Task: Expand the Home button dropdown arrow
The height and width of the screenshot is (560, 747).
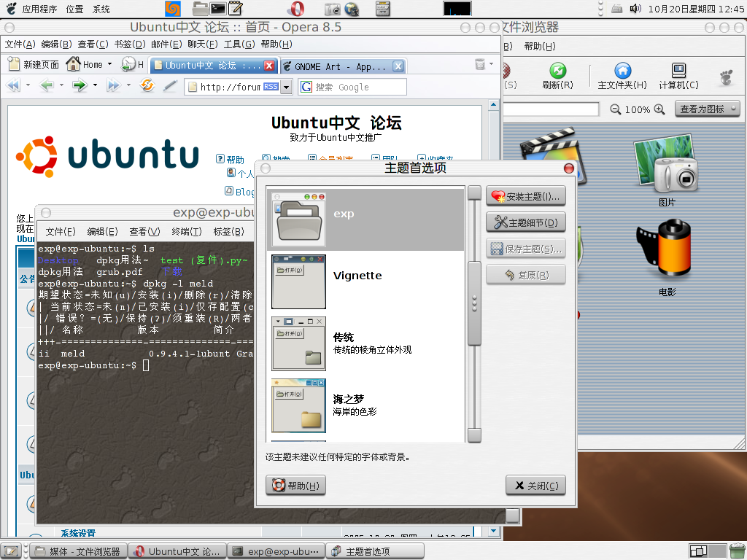Action: pos(109,64)
